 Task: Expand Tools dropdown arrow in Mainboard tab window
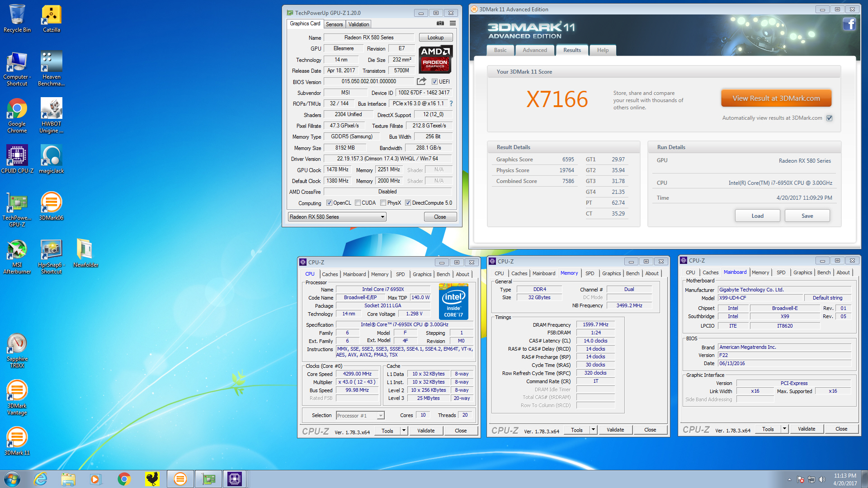pos(784,429)
